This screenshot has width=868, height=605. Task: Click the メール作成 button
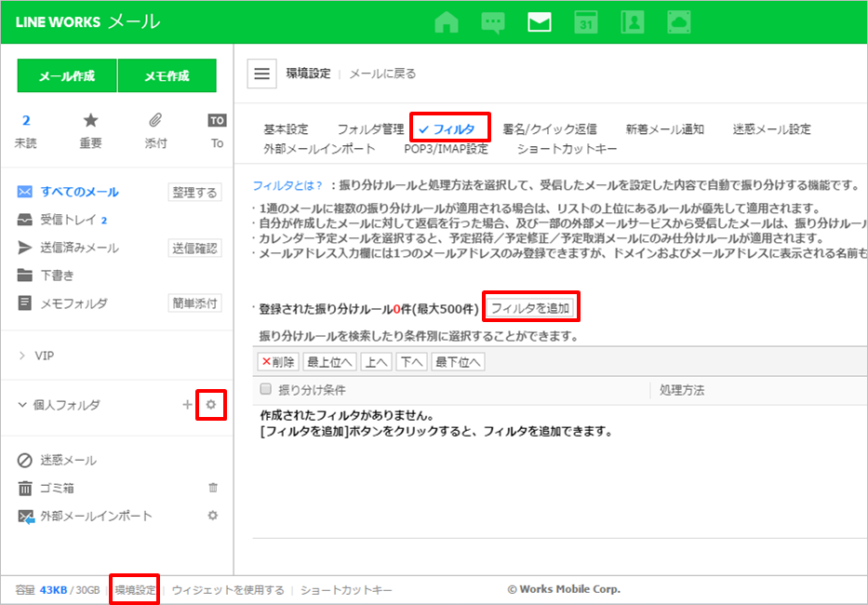[66, 76]
